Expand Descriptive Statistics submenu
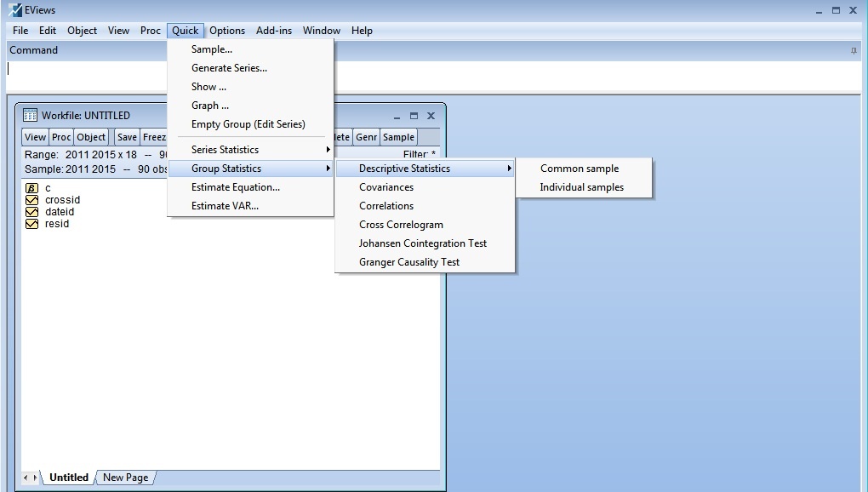This screenshot has width=868, height=492. (425, 169)
